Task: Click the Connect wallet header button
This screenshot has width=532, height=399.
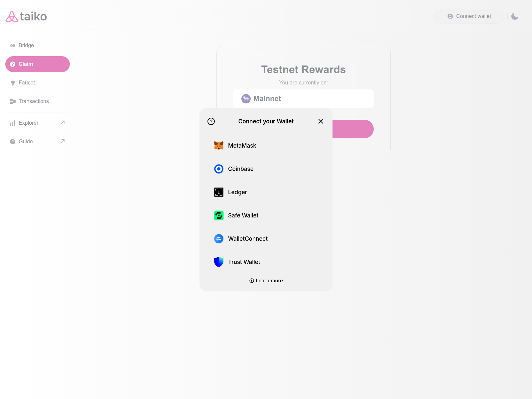Action: click(x=469, y=16)
